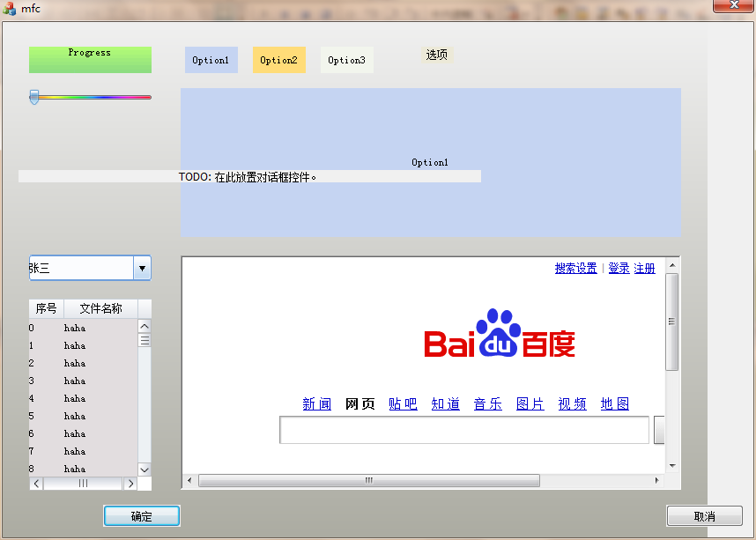The image size is (756, 540).
Task: Click the 序号 column header
Action: pyautogui.click(x=47, y=308)
